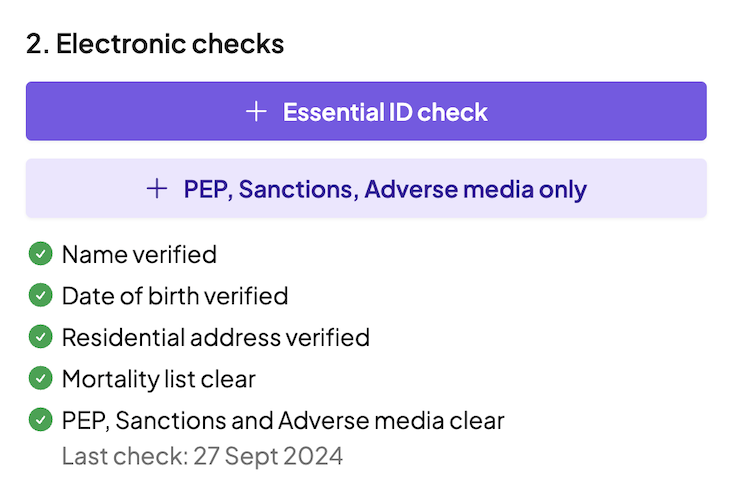Viewport: 732px width, 490px height.
Task: Click the plus icon on Essential ID check
Action: (257, 111)
